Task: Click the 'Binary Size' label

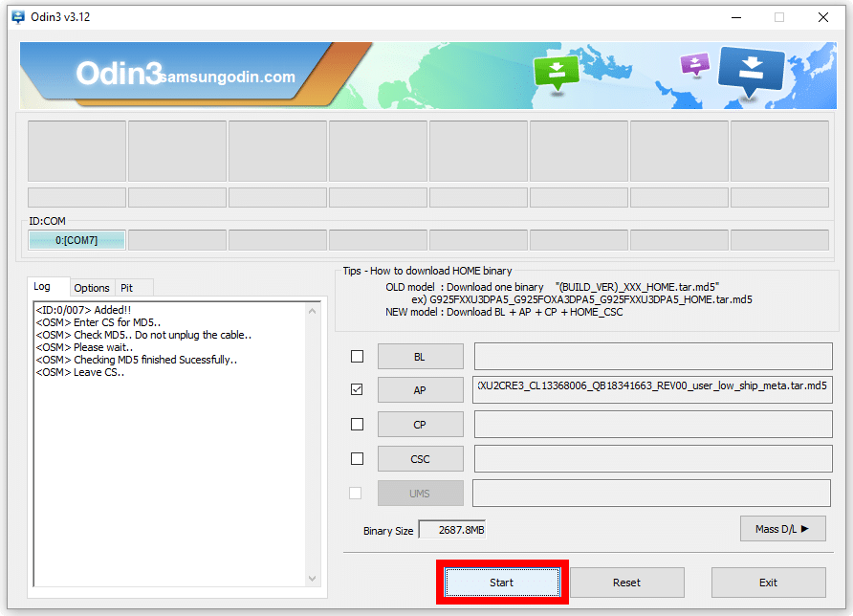Action: [388, 531]
